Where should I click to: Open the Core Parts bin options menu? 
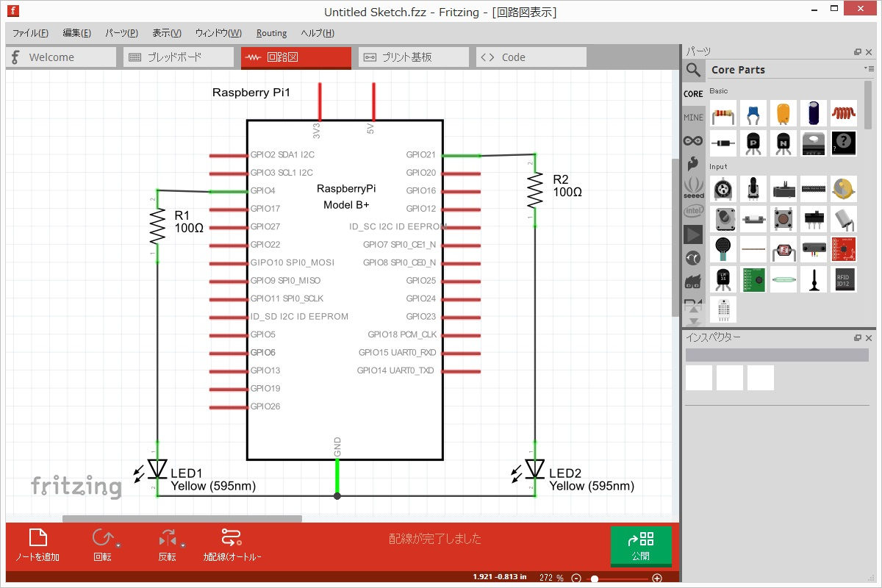click(869, 69)
